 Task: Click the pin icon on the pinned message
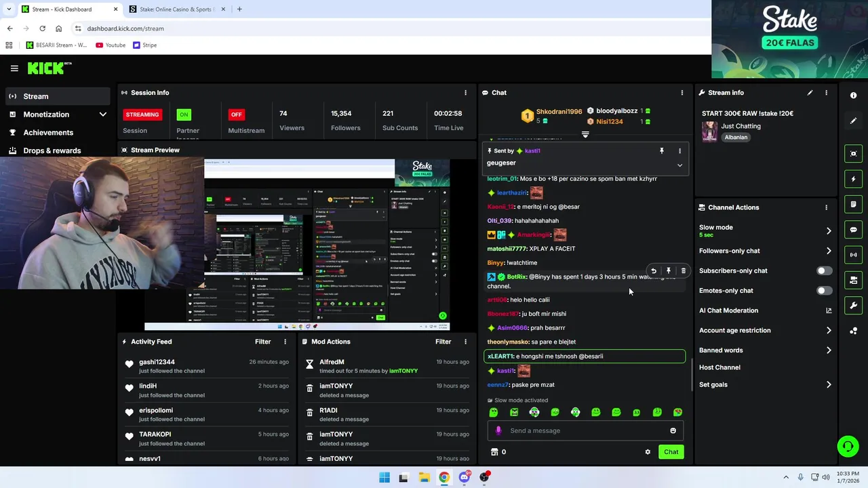[x=662, y=151]
